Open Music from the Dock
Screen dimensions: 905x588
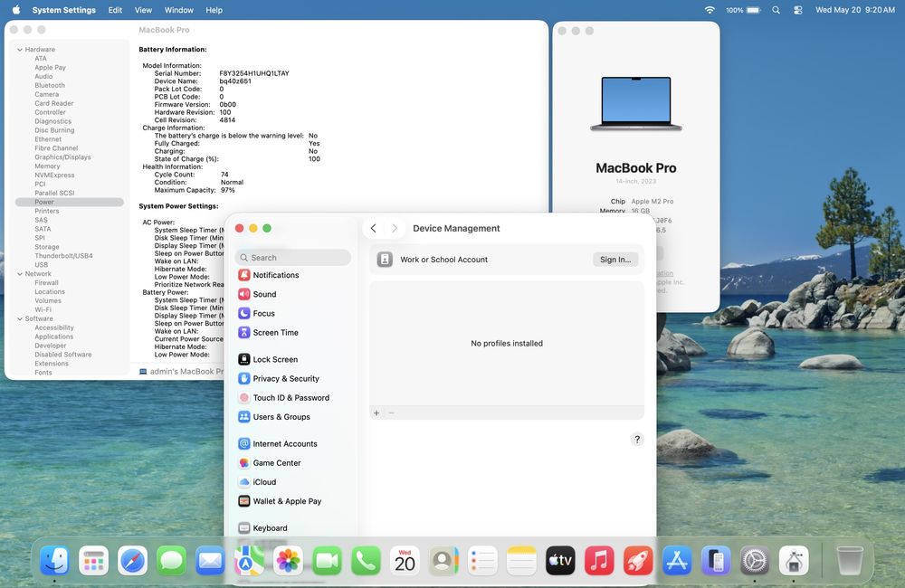click(599, 560)
